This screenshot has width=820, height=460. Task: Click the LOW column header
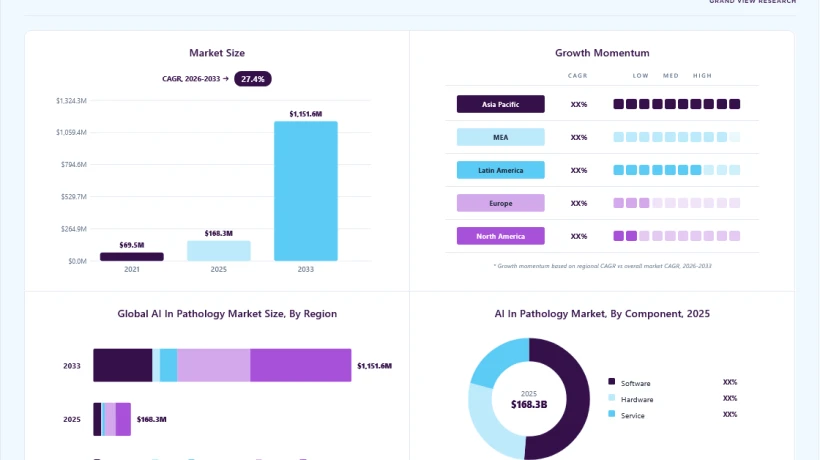pyautogui.click(x=641, y=76)
